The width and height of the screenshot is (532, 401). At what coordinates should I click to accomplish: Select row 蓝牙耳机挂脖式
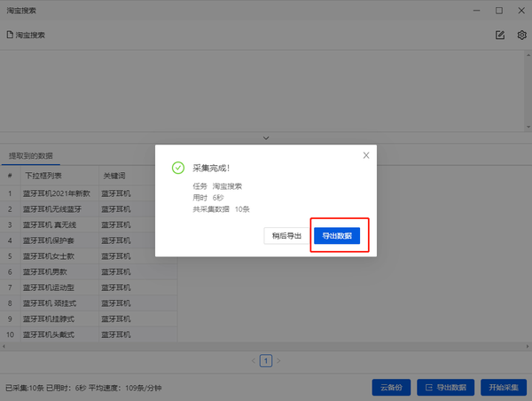[89, 318]
